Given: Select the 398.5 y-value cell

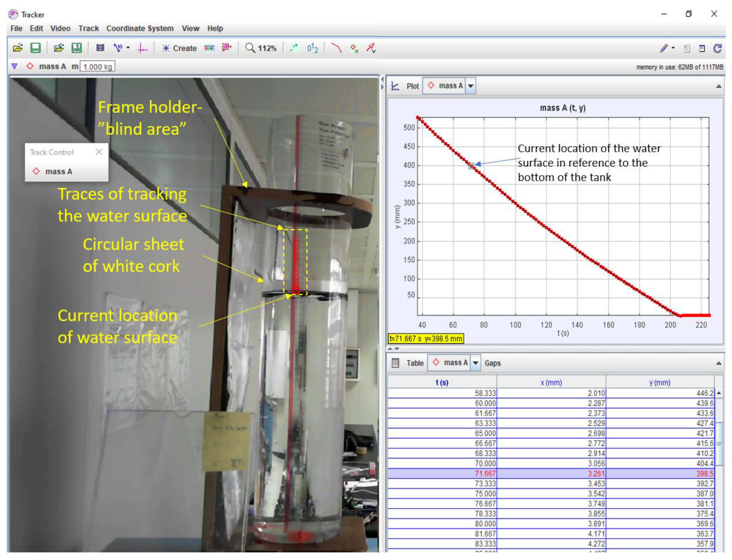Looking at the screenshot, I should click(x=660, y=473).
